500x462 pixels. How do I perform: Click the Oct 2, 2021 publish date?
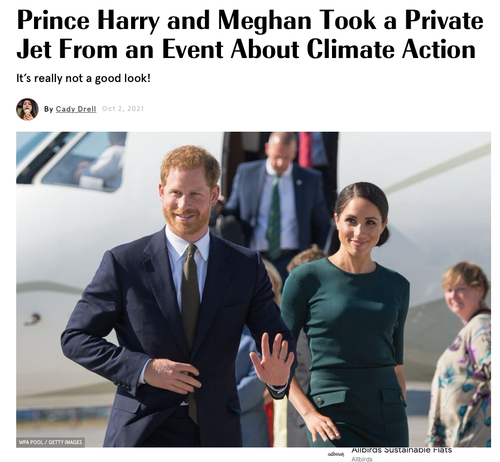(123, 109)
